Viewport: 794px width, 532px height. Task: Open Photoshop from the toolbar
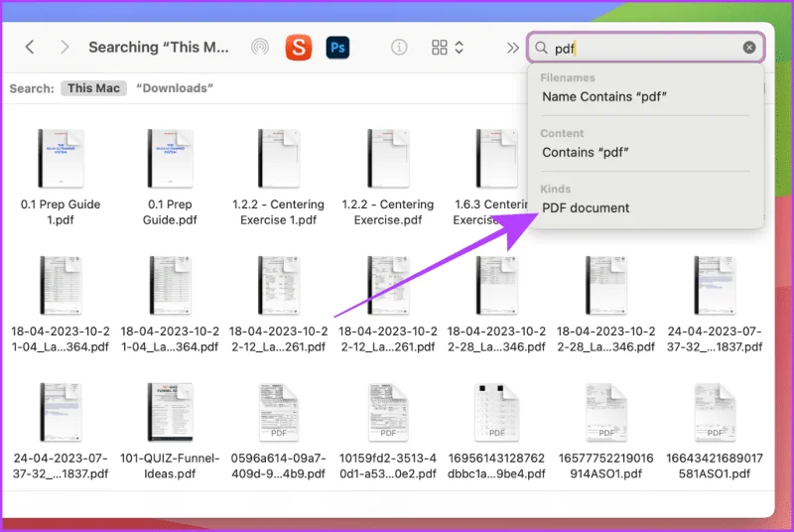tap(337, 48)
